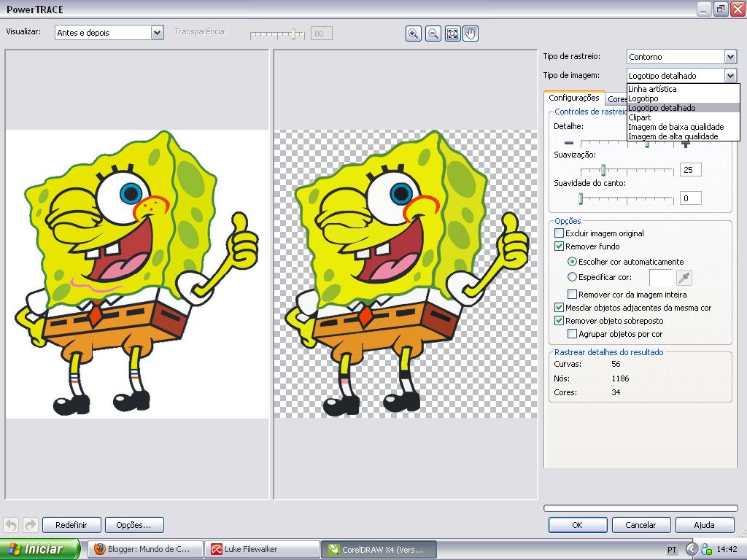Open the Firefox Blogger taskbar item
The width and height of the screenshot is (747, 560).
pyautogui.click(x=146, y=550)
